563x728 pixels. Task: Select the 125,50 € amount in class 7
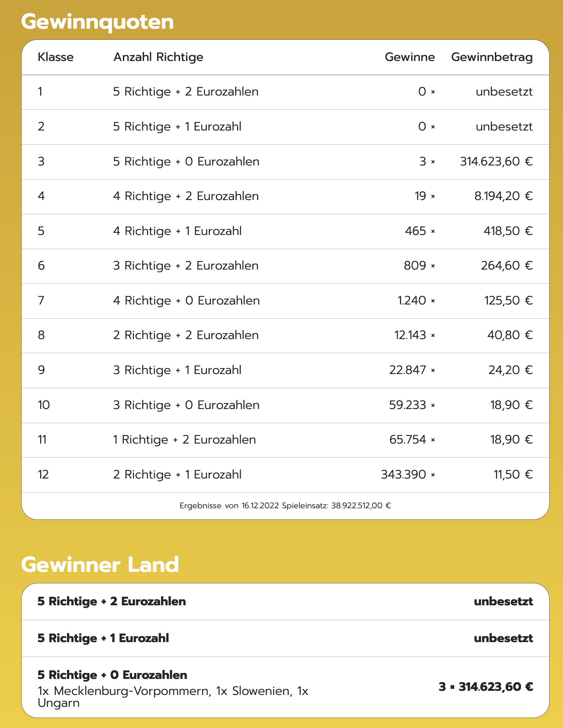pyautogui.click(x=508, y=300)
